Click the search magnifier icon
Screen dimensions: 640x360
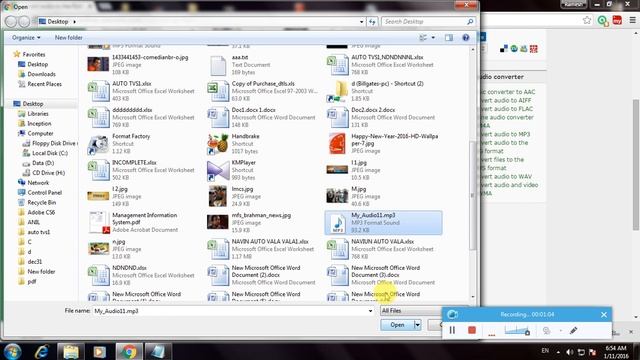470,21
